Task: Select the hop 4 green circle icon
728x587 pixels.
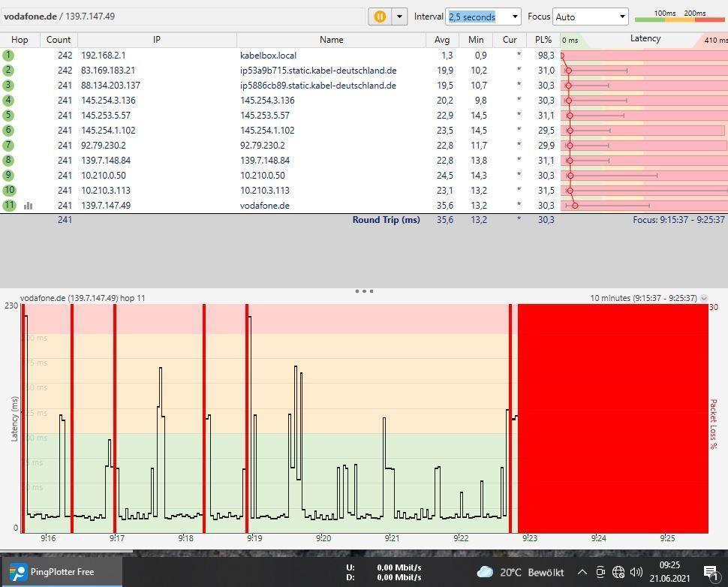Action: [8, 101]
